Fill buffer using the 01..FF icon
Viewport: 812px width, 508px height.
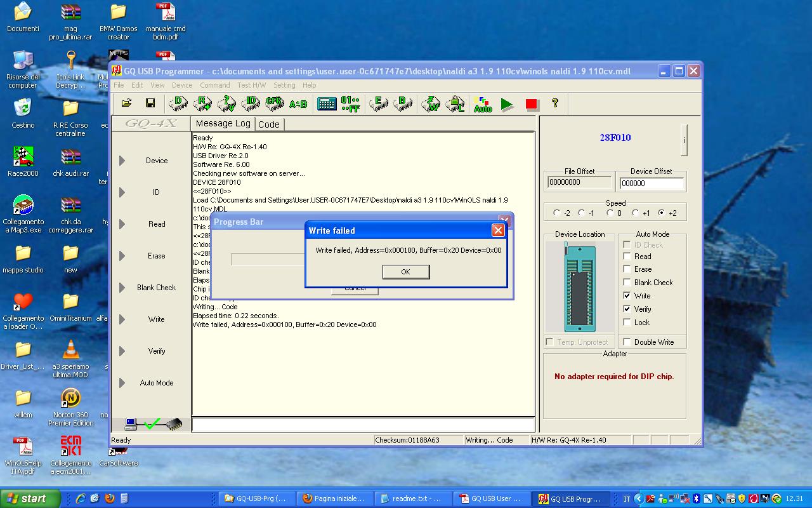point(350,104)
